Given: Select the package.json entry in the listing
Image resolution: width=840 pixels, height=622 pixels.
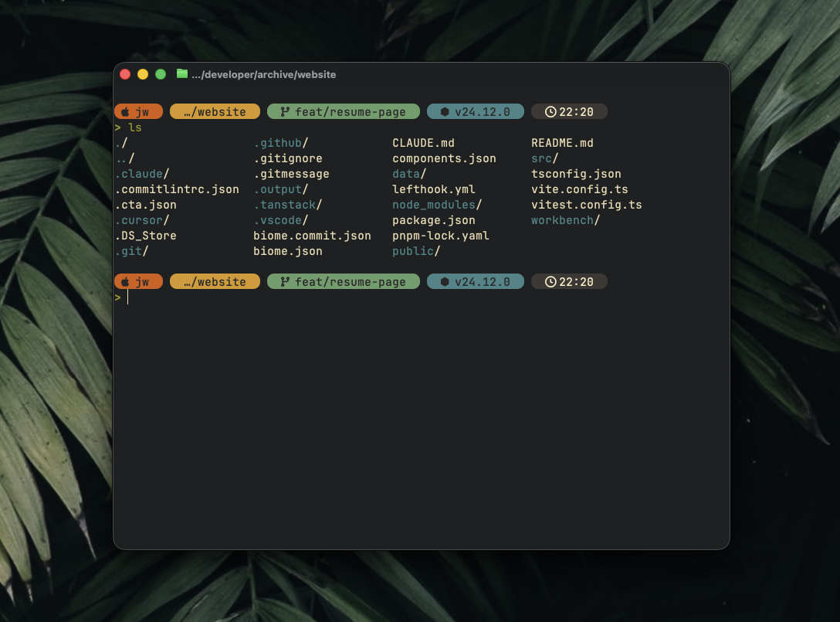Looking at the screenshot, I should [x=433, y=220].
